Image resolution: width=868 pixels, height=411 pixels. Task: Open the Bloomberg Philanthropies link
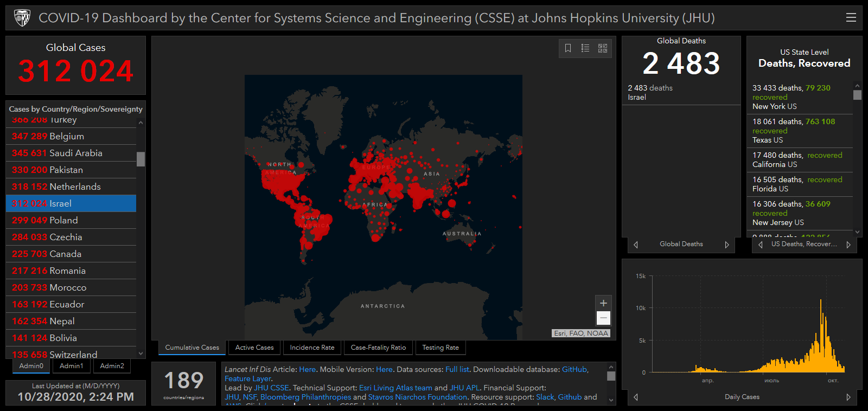click(x=305, y=397)
